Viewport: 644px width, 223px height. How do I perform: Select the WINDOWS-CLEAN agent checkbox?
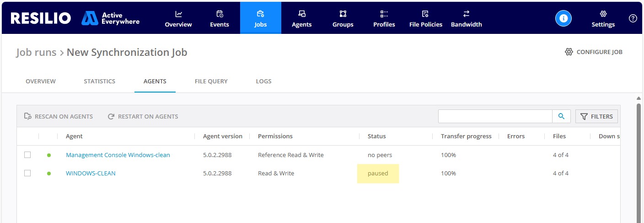(x=27, y=173)
